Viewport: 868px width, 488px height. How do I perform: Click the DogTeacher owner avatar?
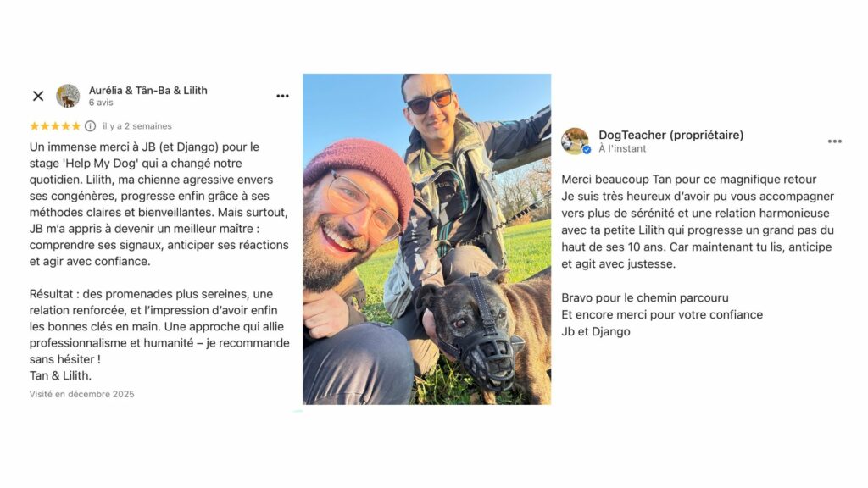[x=574, y=141]
